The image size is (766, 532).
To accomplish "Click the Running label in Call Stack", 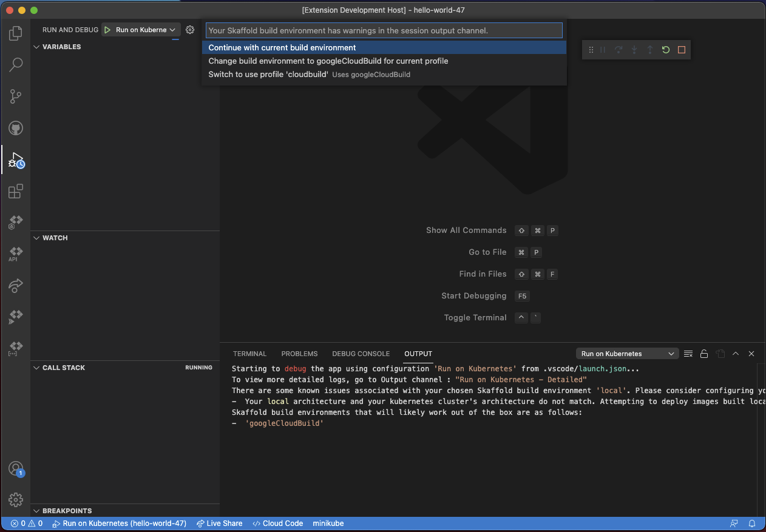I will pyautogui.click(x=198, y=368).
